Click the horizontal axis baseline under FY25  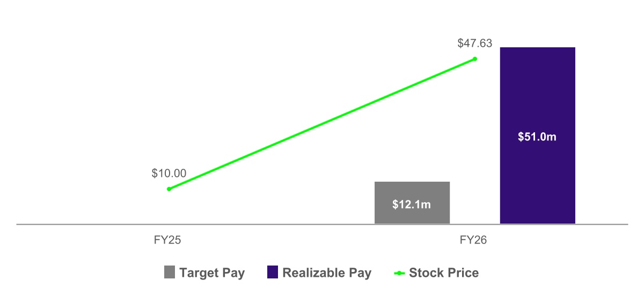coord(169,224)
